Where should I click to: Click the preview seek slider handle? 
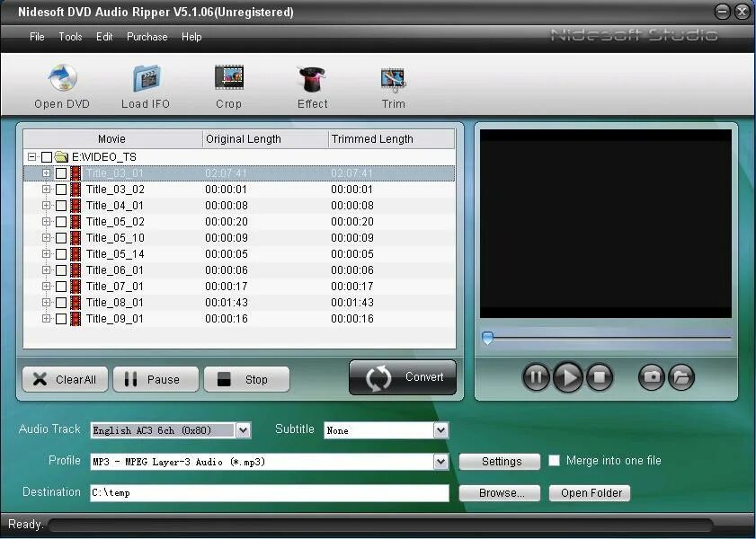coord(487,338)
